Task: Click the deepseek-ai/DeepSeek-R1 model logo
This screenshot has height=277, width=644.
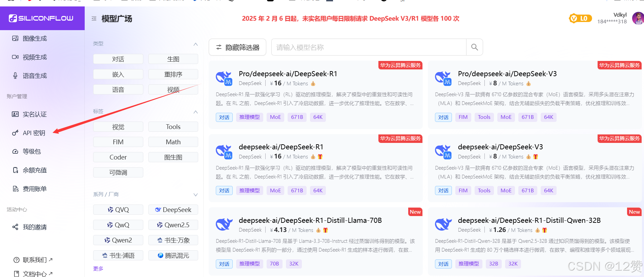Action: pyautogui.click(x=224, y=152)
